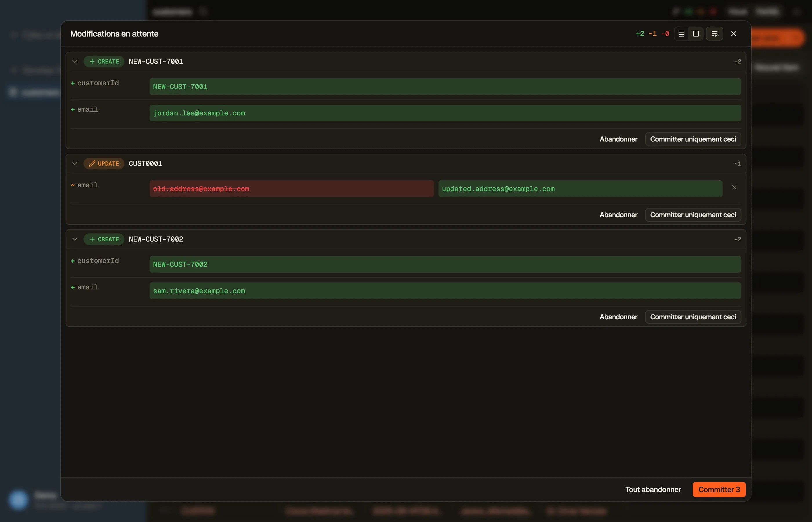Abandon changes for NEW-CUST-7002
Image resolution: width=812 pixels, height=522 pixels.
(x=619, y=317)
